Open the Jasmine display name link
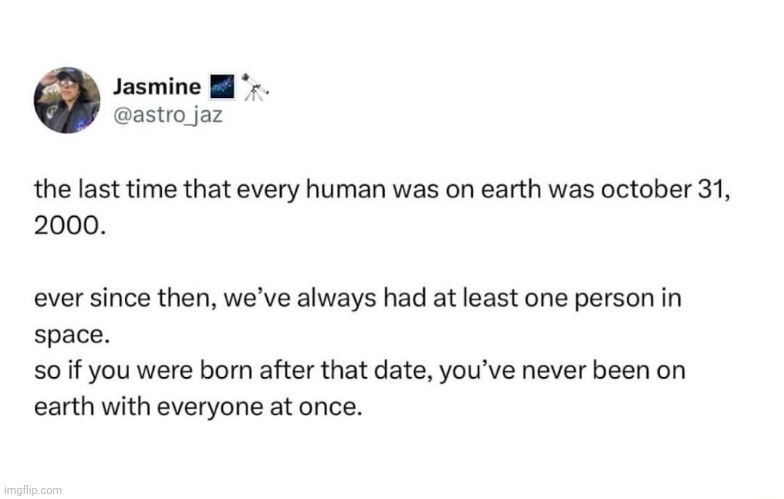Image resolution: width=784 pixels, height=499 pixels. pos(157,87)
